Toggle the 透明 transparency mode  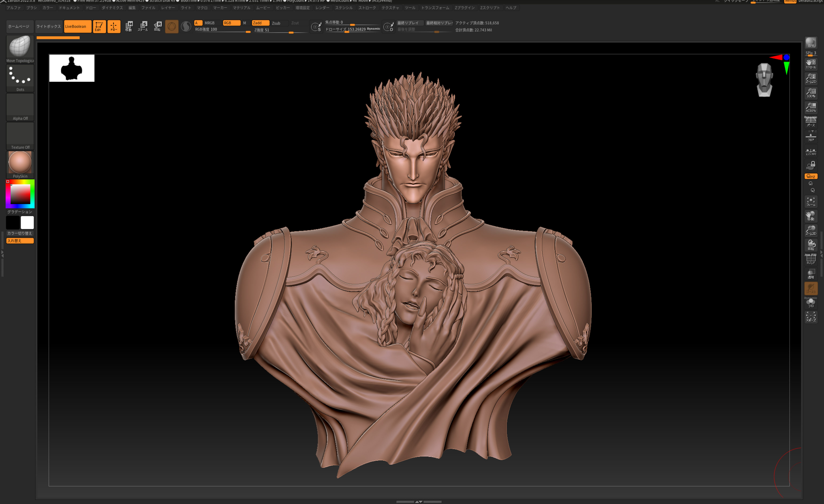tap(811, 274)
